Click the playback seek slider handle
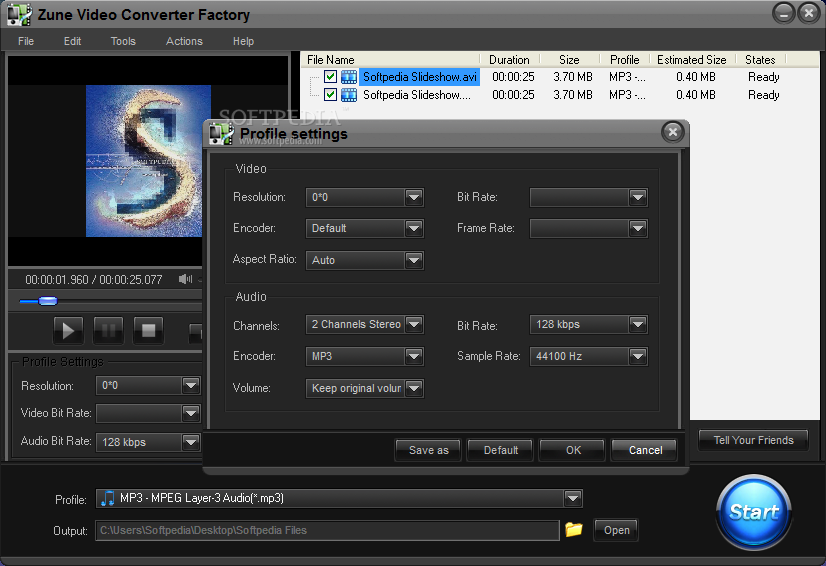The image size is (826, 566). pyautogui.click(x=48, y=301)
